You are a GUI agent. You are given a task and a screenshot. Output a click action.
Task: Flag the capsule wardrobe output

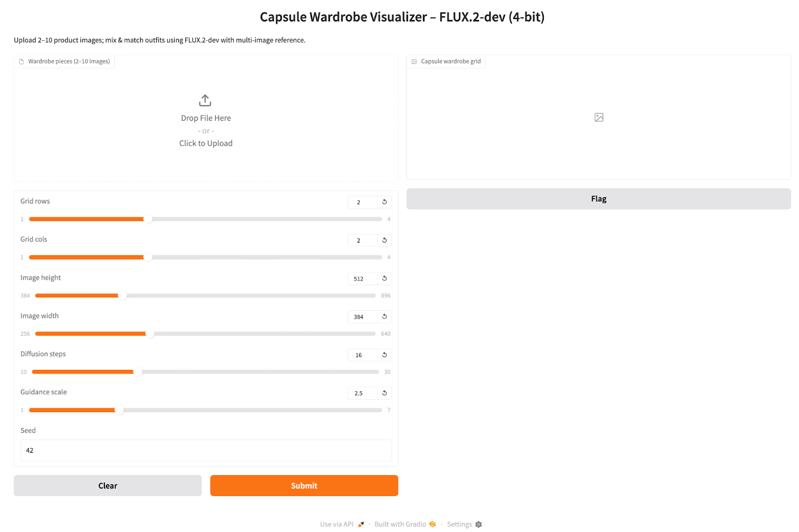tap(598, 199)
